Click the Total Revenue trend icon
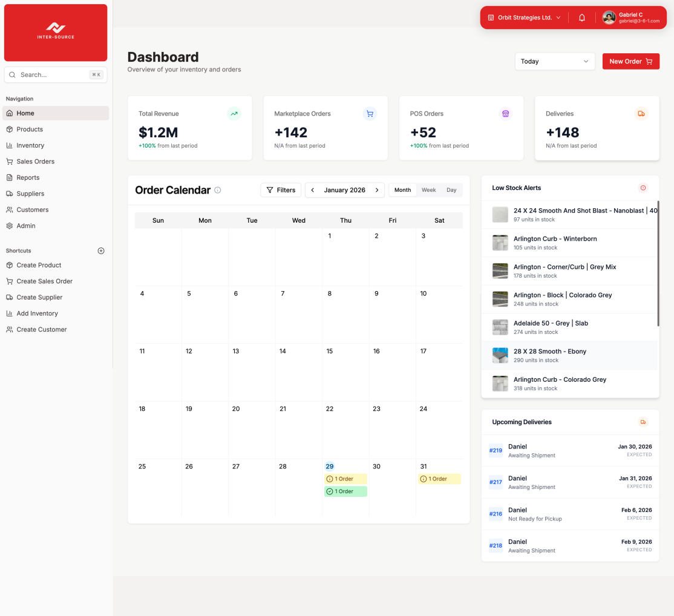This screenshot has width=674, height=616. 234,114
